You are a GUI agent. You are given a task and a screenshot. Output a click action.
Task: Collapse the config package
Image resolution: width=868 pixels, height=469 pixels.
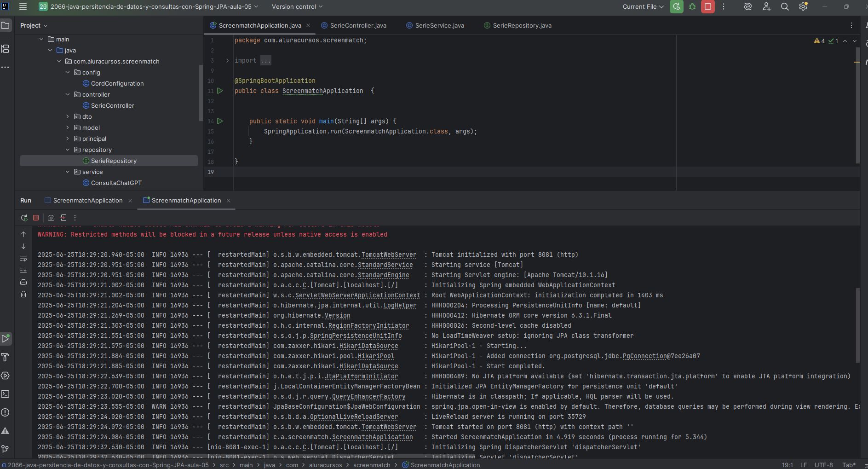pos(68,72)
